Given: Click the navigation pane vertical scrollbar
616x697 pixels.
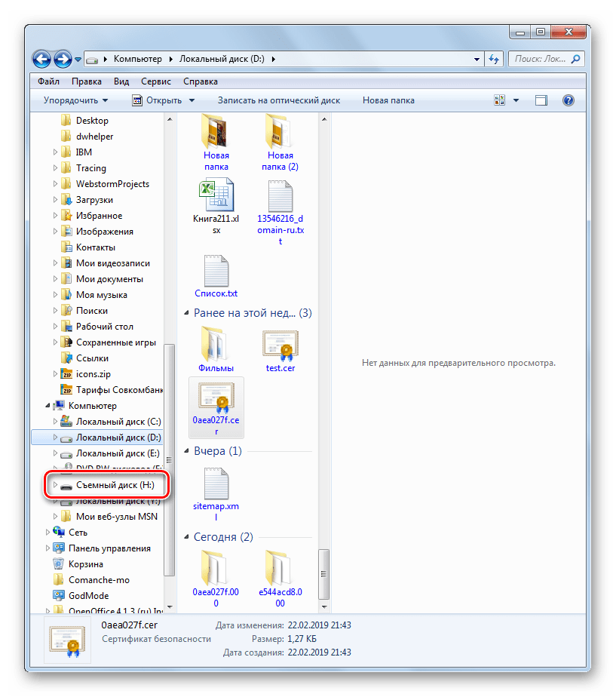Looking at the screenshot, I should (170, 453).
